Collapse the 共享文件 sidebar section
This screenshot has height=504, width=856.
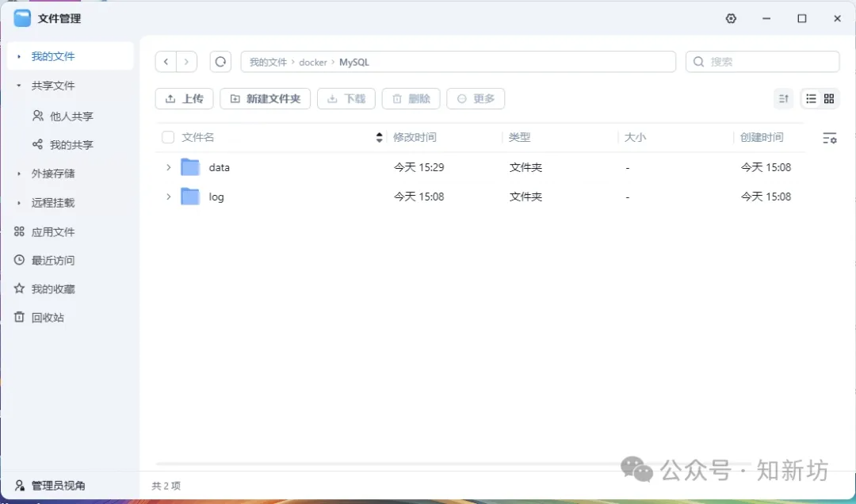[19, 86]
